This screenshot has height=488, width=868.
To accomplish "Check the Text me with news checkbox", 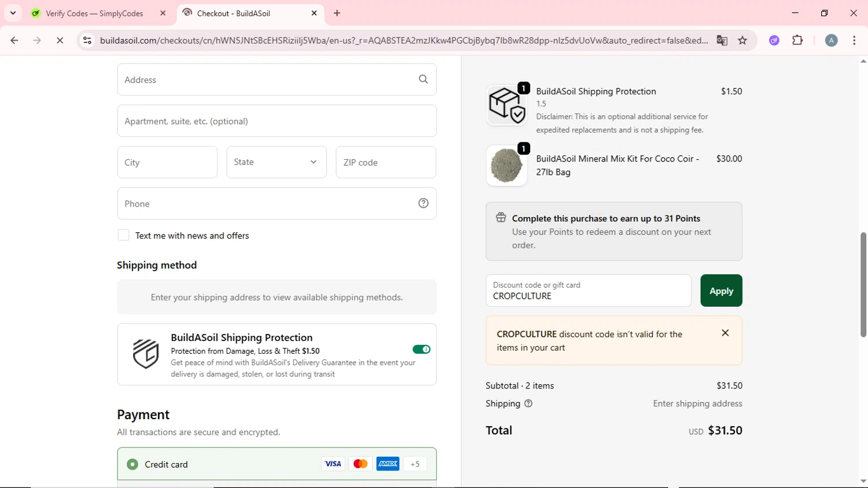I will [123, 235].
